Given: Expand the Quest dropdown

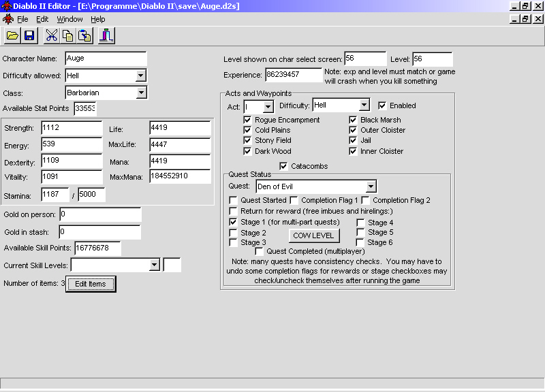Looking at the screenshot, I should tap(371, 186).
